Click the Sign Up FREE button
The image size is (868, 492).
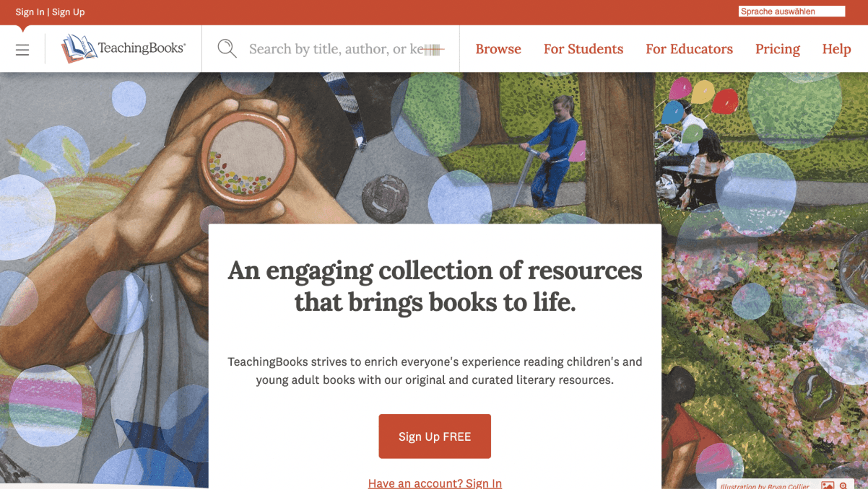435,436
